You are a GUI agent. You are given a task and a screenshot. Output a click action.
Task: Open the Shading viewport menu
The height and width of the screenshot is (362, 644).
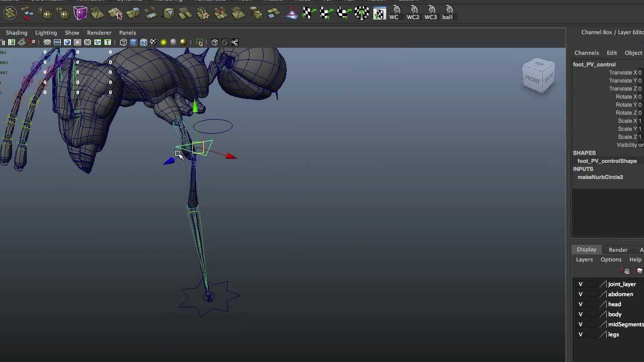17,33
